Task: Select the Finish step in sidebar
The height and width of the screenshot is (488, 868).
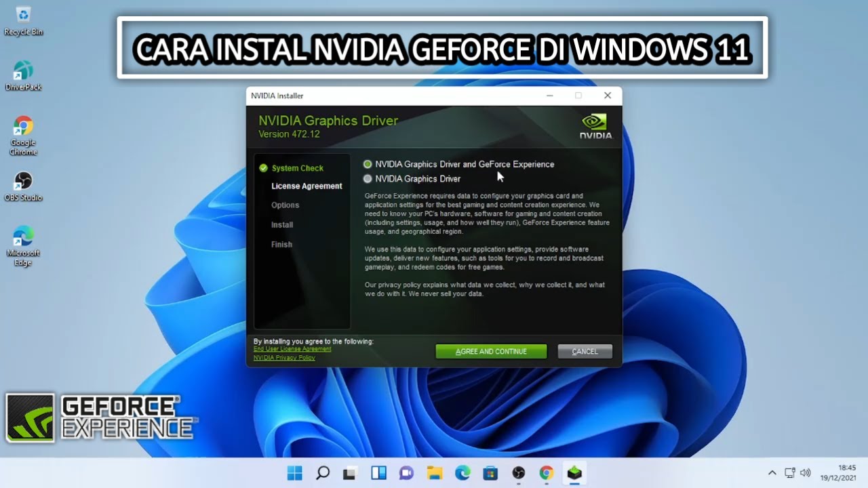Action: point(281,244)
